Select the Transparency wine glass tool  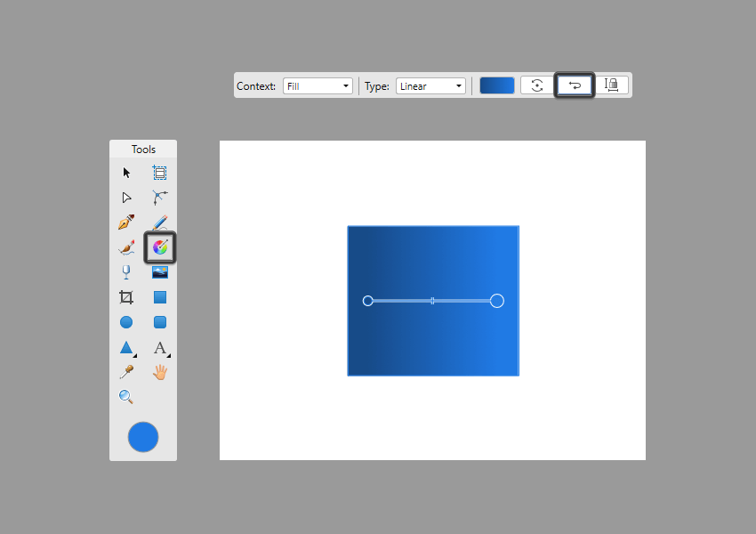tap(126, 272)
